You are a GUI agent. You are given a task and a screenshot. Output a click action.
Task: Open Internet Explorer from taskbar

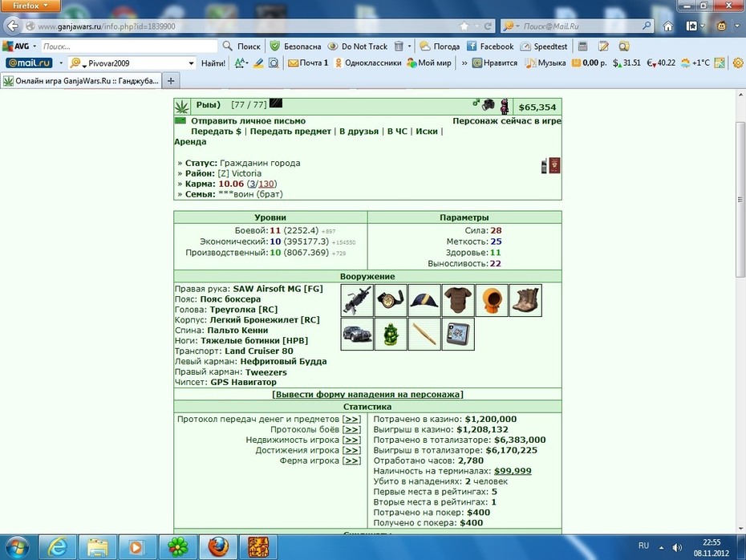click(x=57, y=547)
